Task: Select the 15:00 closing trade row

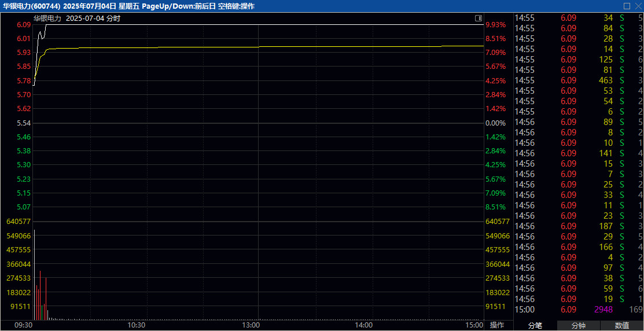Action: point(579,310)
